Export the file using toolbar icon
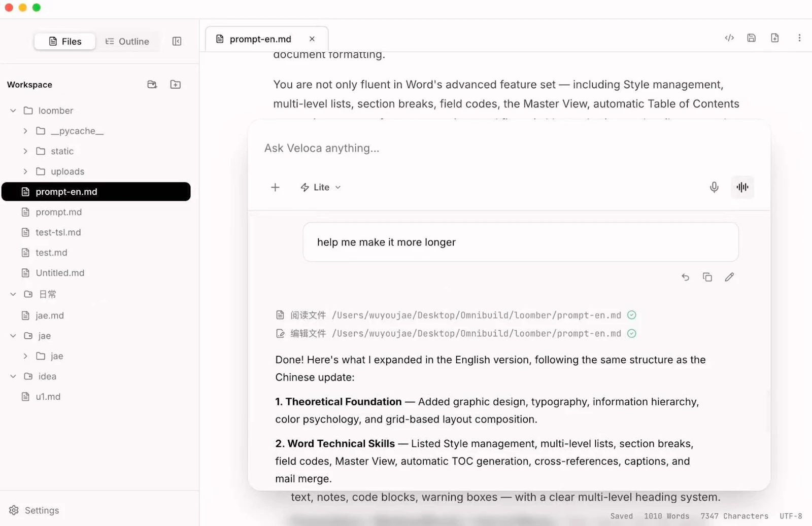 pos(775,38)
